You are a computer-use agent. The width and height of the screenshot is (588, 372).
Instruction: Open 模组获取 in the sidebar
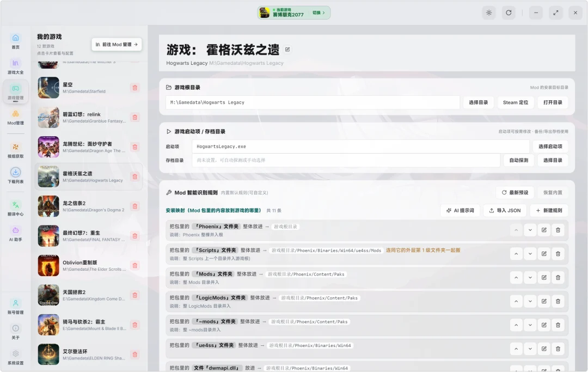15,150
